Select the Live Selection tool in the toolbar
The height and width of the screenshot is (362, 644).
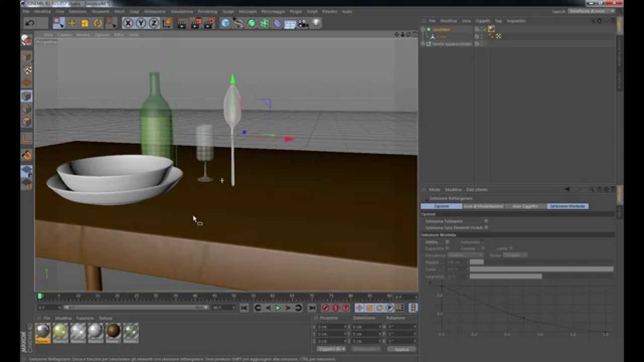58,23
